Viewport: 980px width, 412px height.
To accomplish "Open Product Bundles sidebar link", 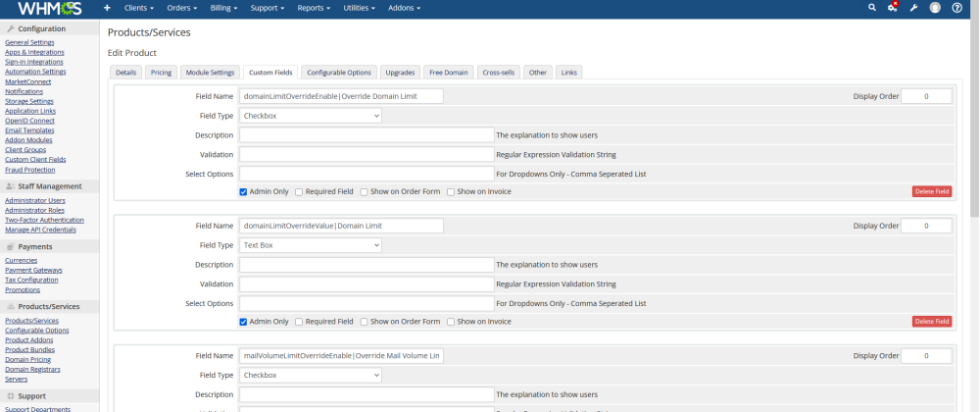I will coord(30,350).
